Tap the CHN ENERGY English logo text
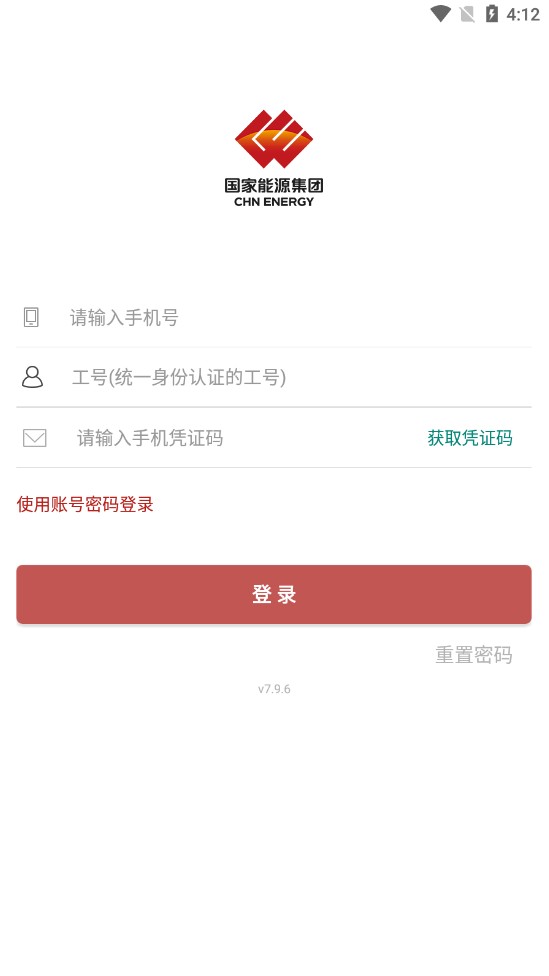Viewport: 549px width, 976px height. tap(274, 202)
